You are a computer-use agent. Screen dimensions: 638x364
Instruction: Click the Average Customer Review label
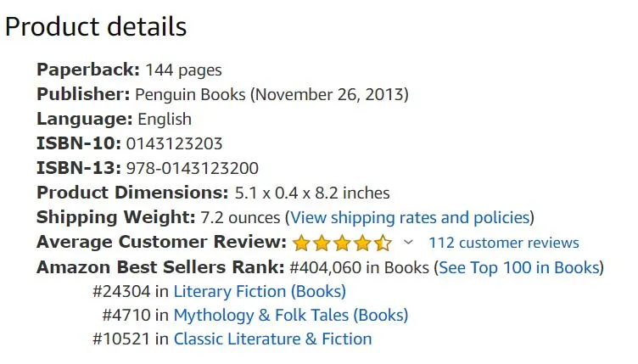tap(161, 243)
